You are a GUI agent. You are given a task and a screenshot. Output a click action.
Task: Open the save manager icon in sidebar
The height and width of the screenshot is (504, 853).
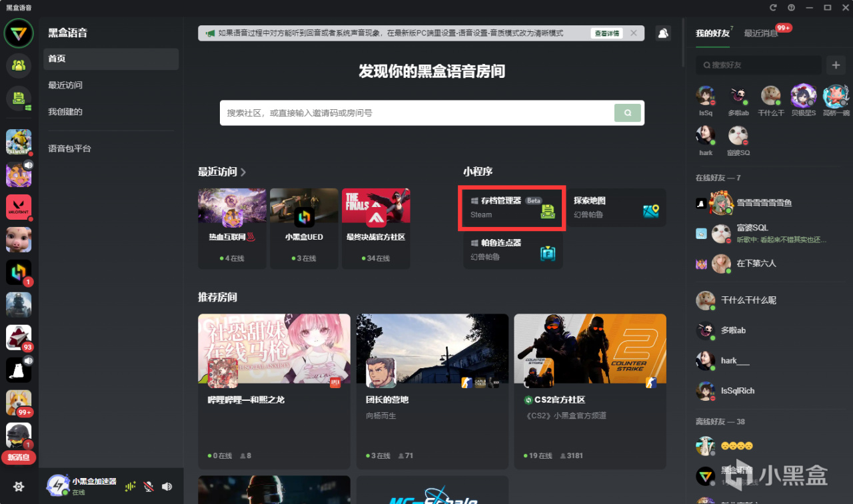click(19, 99)
